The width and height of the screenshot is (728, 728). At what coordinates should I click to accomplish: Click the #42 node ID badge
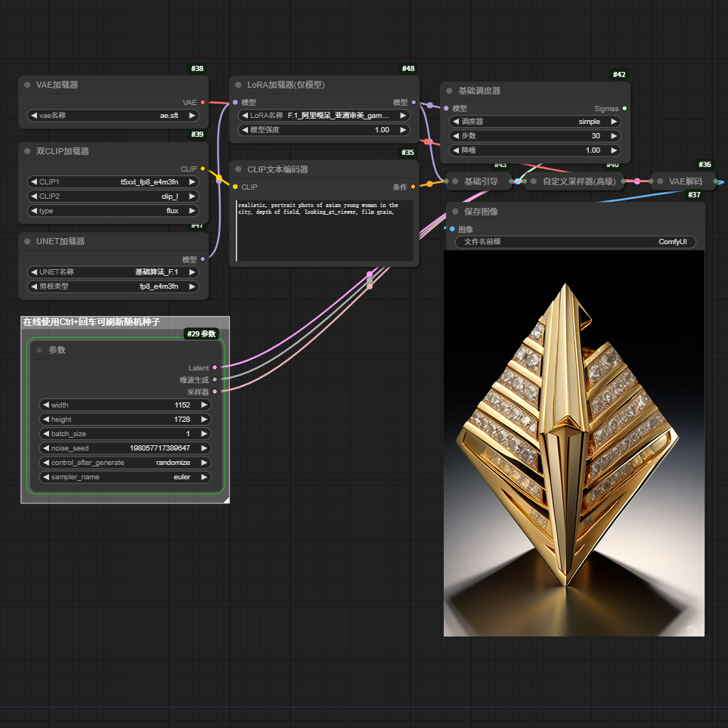619,75
